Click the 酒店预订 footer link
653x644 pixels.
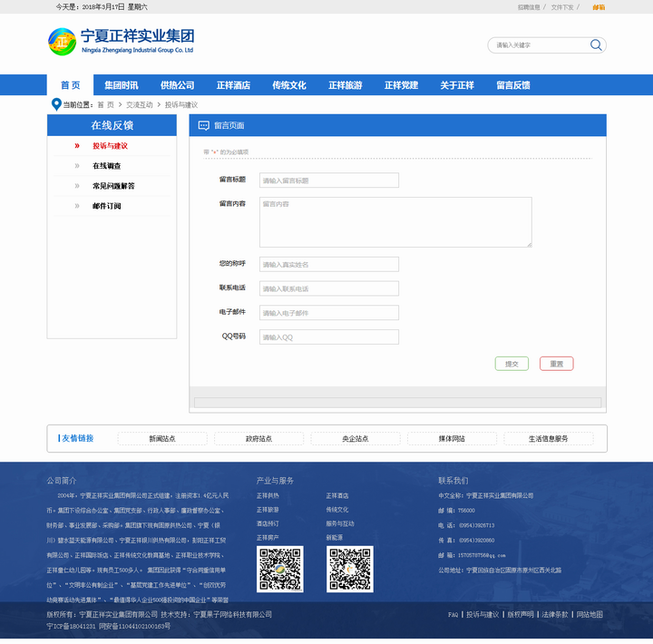268,523
